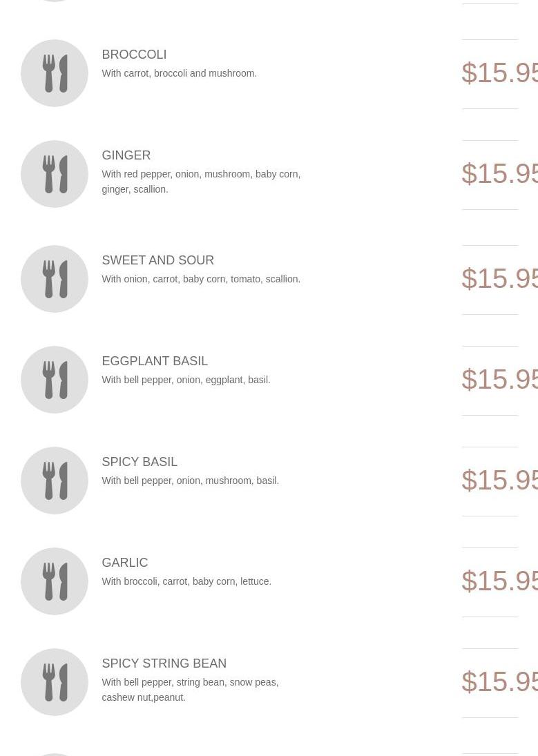
Task: Select the Spicy Basil fork-and-knife icon
Action: click(55, 481)
